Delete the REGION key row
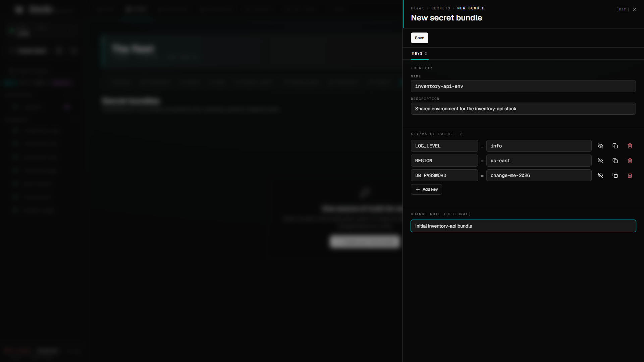Image resolution: width=644 pixels, height=362 pixels. pos(630,161)
